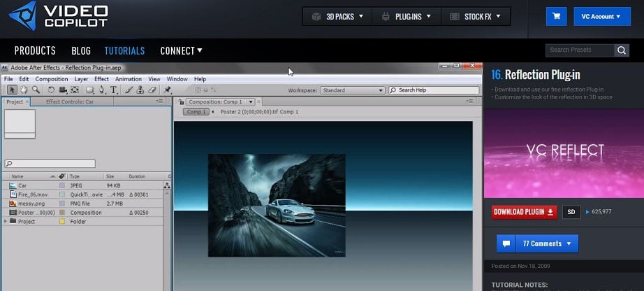Click the Project folder icon
Viewport: 644px width, 291px height.
[x=13, y=221]
